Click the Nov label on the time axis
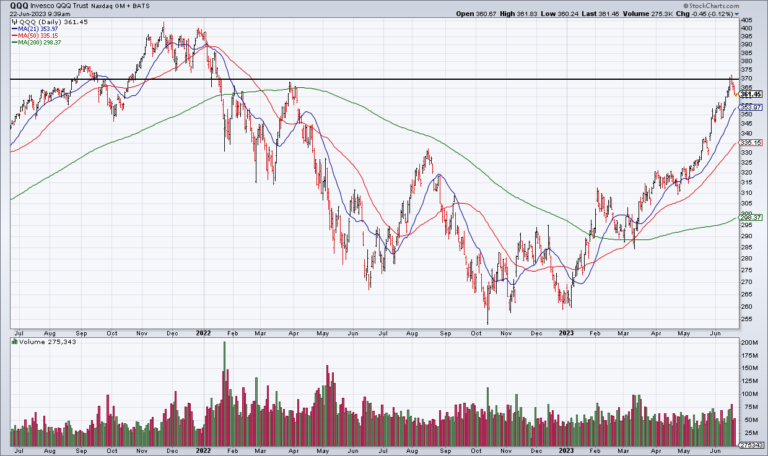 pyautogui.click(x=141, y=332)
